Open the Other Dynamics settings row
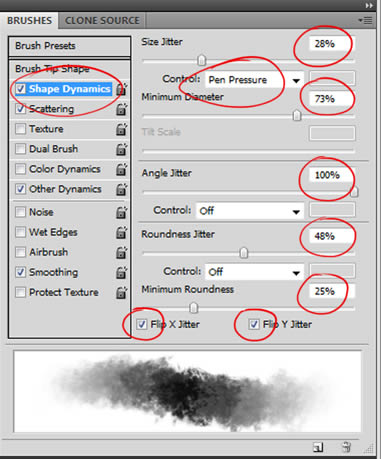 [x=69, y=189]
